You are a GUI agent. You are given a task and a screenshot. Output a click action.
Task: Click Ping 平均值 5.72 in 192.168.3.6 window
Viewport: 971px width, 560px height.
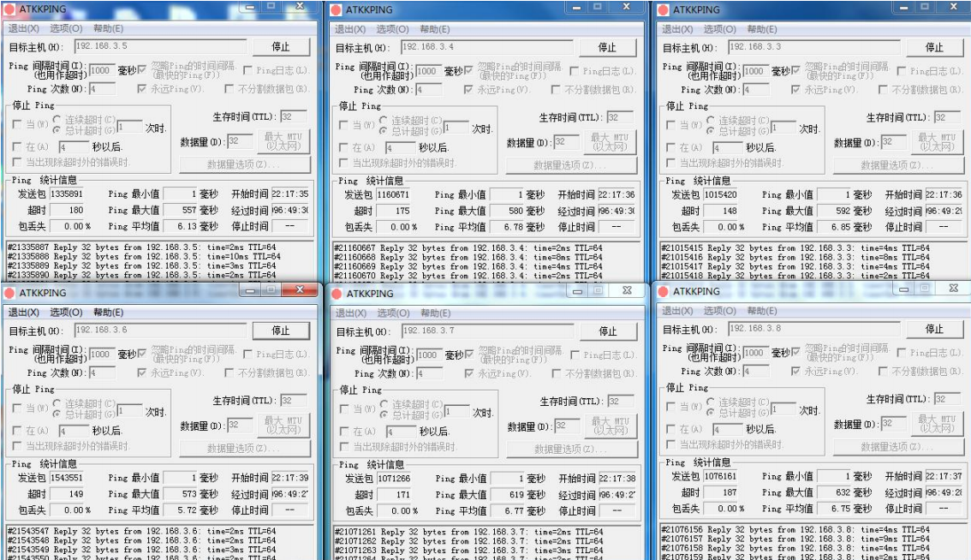[180, 510]
